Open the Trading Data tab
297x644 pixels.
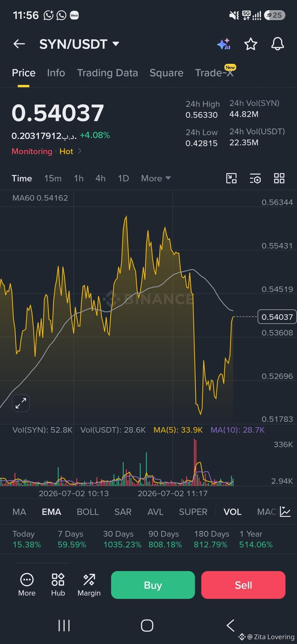click(x=108, y=73)
